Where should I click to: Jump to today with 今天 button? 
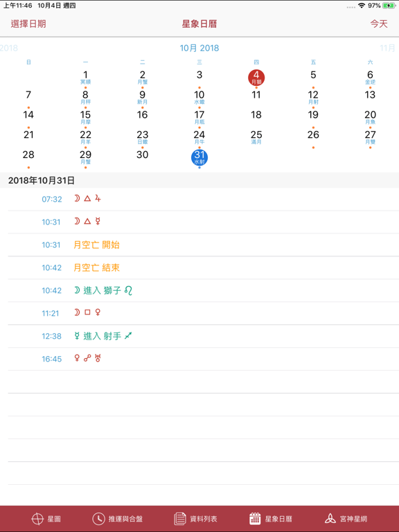tap(379, 24)
